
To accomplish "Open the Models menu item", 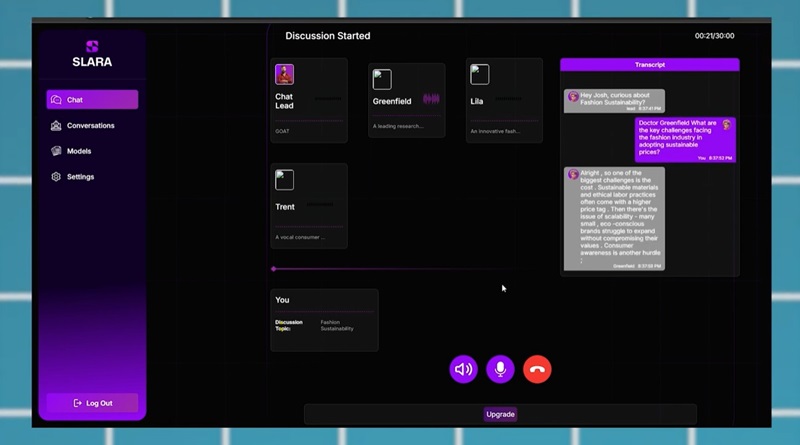I will click(79, 151).
